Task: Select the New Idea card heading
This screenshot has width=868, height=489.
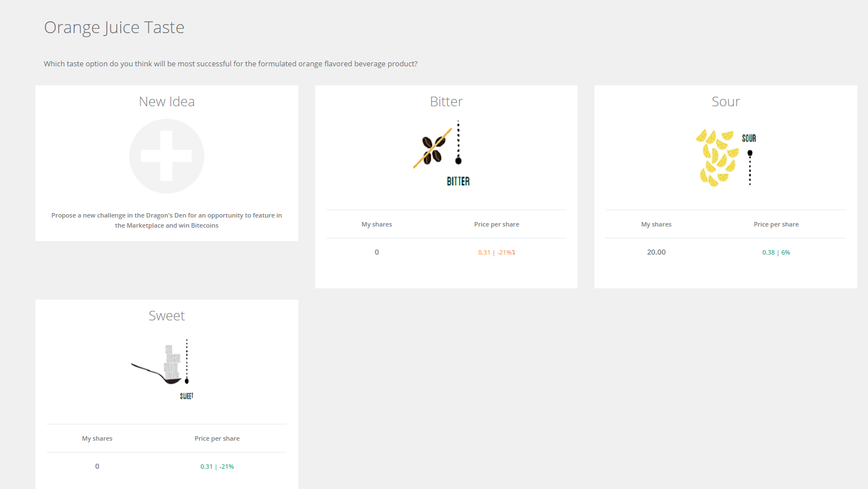Action: click(166, 102)
